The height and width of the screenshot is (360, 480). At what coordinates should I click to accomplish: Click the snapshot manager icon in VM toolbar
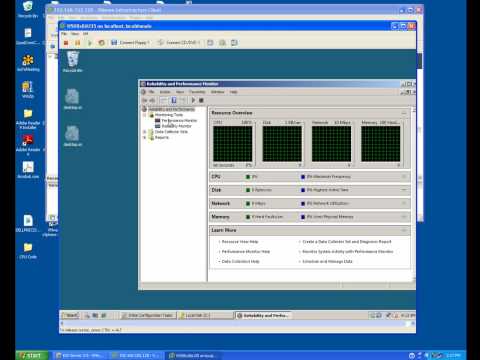pyautogui.click(x=234, y=43)
